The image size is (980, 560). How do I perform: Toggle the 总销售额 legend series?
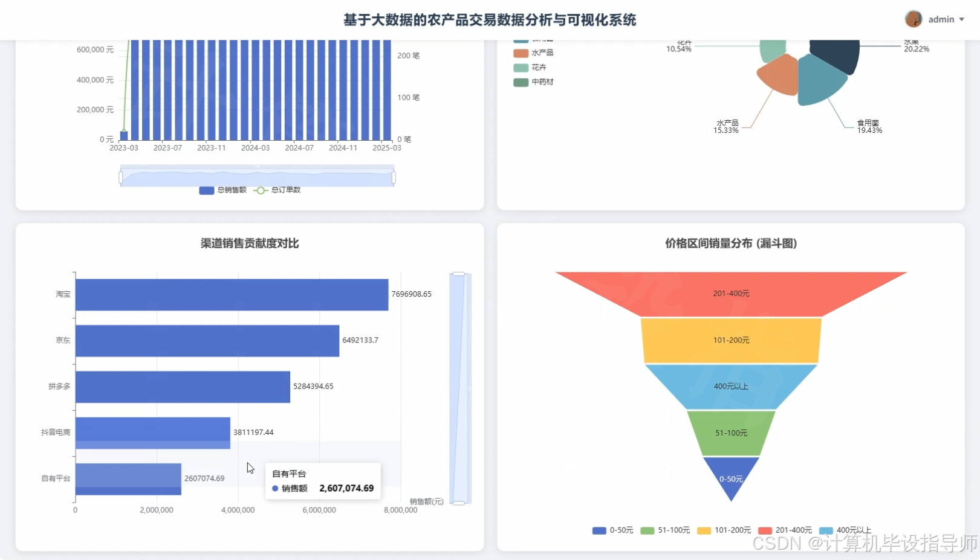click(222, 190)
